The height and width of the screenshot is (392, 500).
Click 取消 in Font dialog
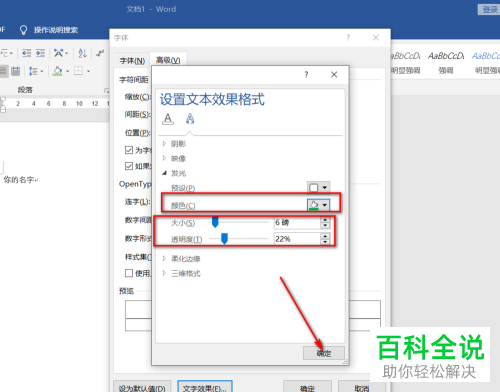coord(362,388)
